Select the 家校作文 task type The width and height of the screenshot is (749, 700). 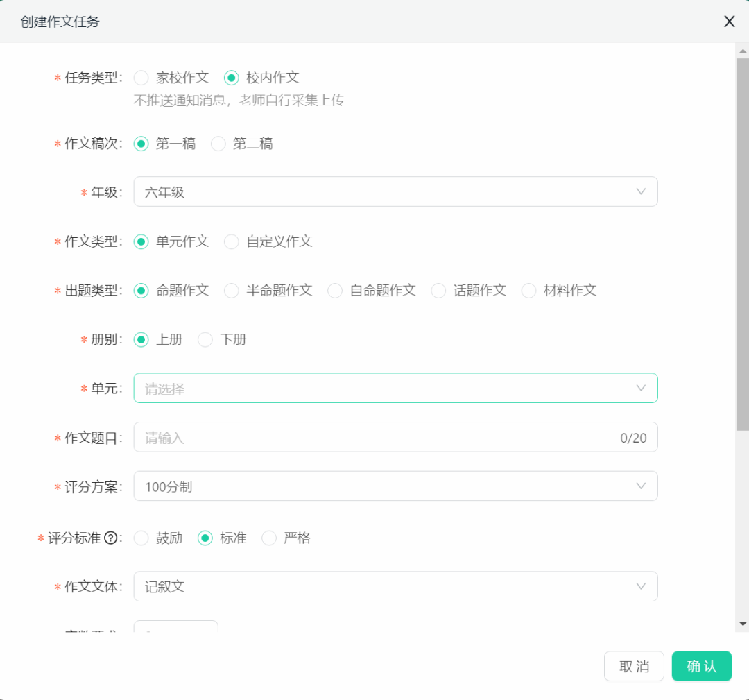pos(141,78)
